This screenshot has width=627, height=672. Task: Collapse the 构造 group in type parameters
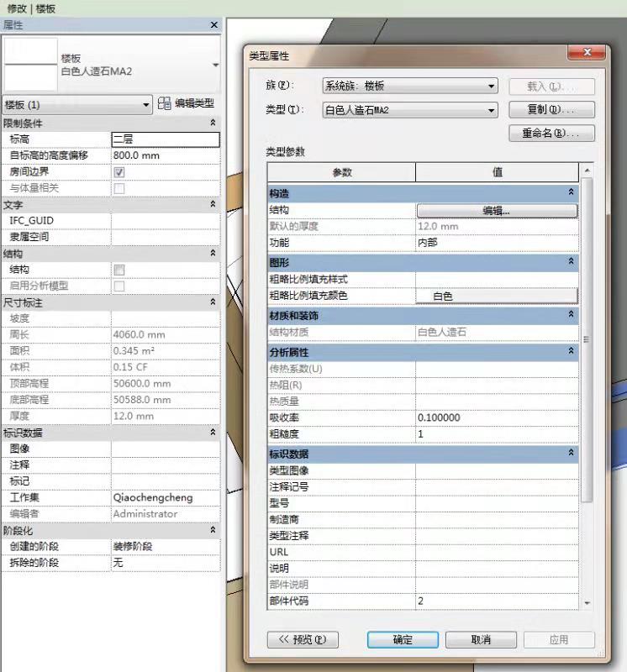click(572, 192)
